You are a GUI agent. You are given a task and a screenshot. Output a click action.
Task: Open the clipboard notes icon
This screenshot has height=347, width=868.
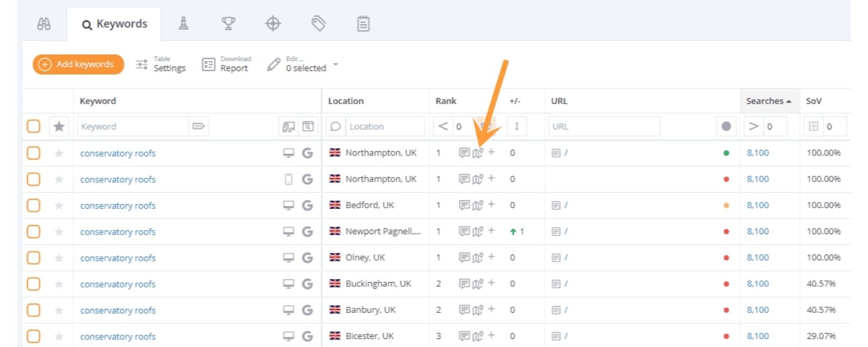point(363,23)
